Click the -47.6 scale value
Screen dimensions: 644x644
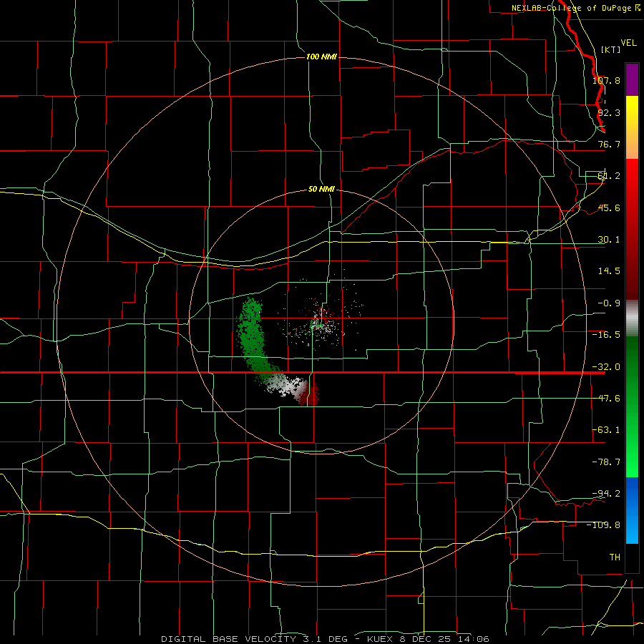point(606,399)
